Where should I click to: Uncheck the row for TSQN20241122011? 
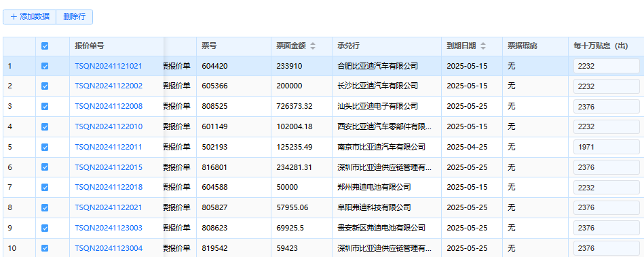coord(45,147)
